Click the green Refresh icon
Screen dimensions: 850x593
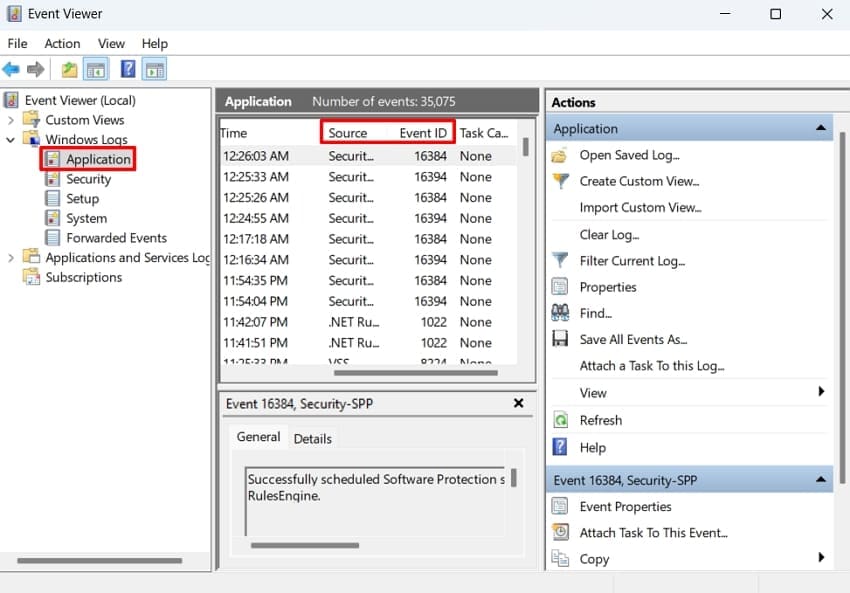(560, 420)
